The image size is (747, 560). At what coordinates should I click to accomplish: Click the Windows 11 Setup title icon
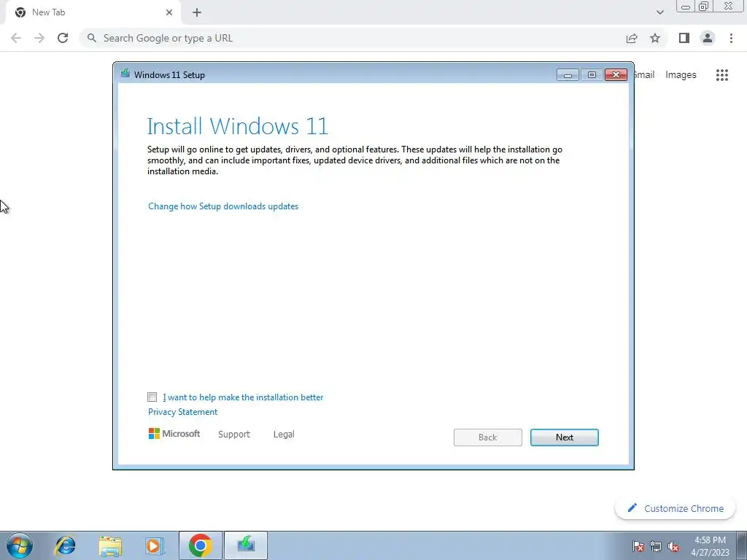pos(125,74)
